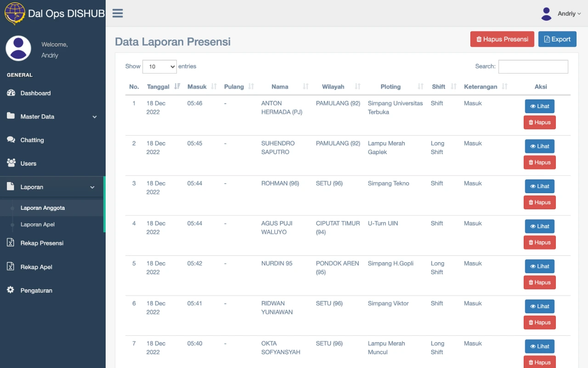
Task: Click the Chatting speech bubbles icon
Action: (x=11, y=140)
